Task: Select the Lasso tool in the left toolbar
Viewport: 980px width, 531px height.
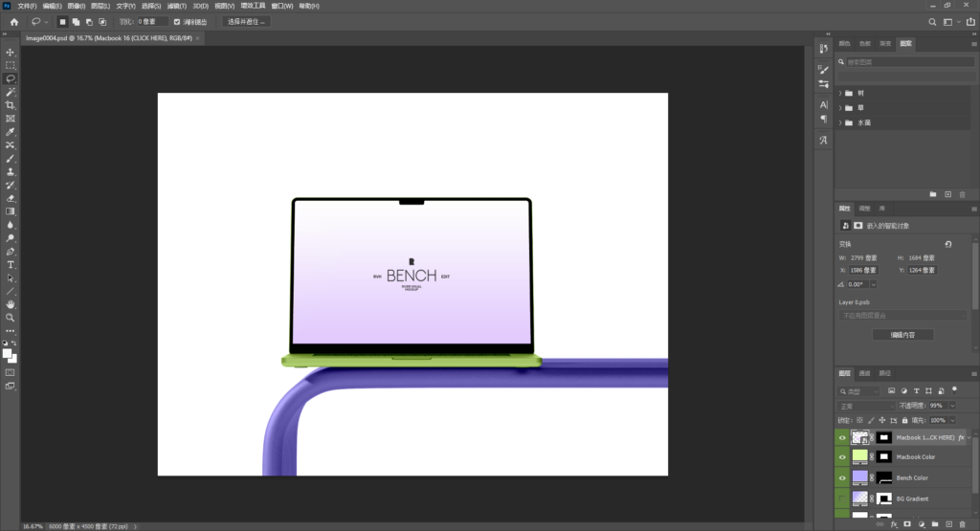Action: pyautogui.click(x=10, y=78)
